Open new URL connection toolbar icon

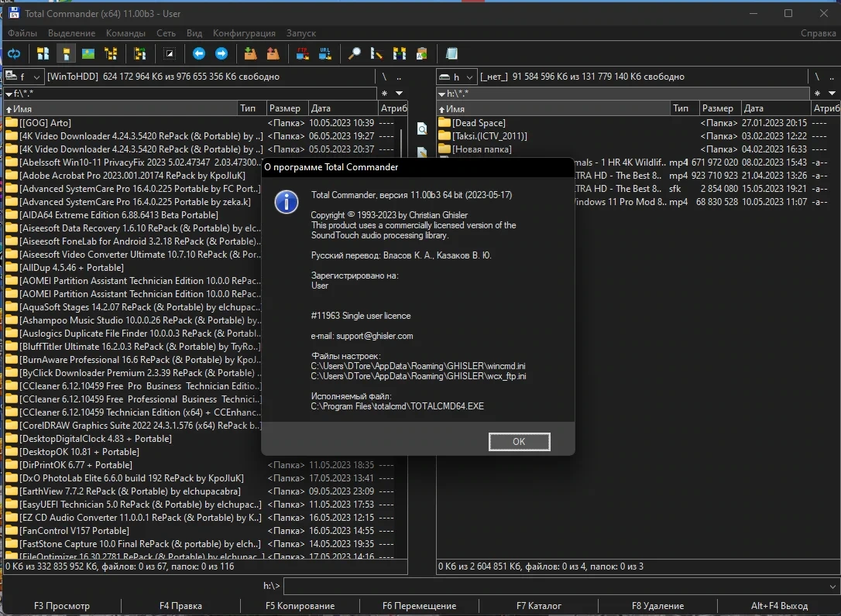325,53
